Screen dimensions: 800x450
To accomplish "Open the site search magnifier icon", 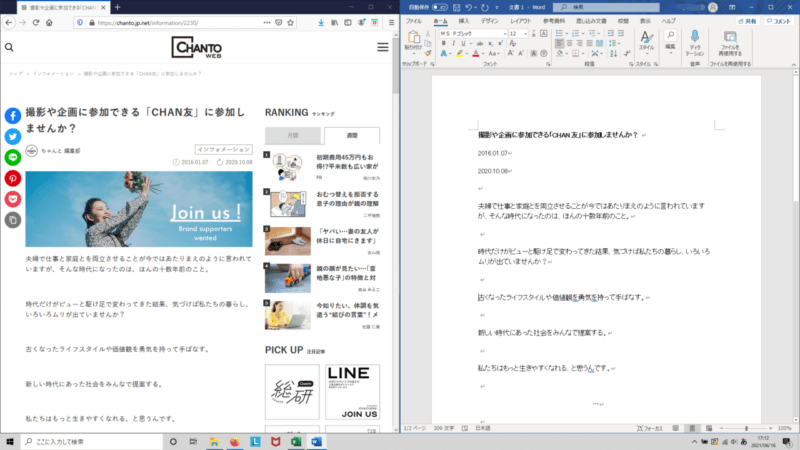I will click(9, 47).
